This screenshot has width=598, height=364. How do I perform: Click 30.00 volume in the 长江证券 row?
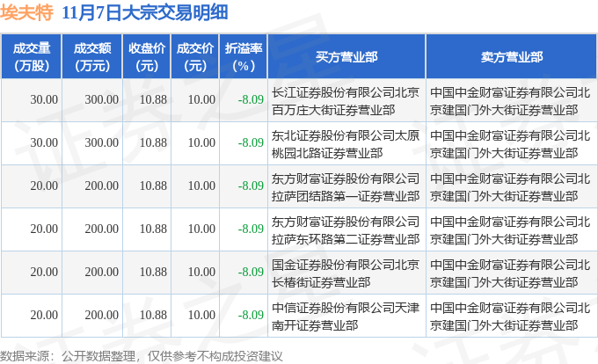[x=44, y=99]
